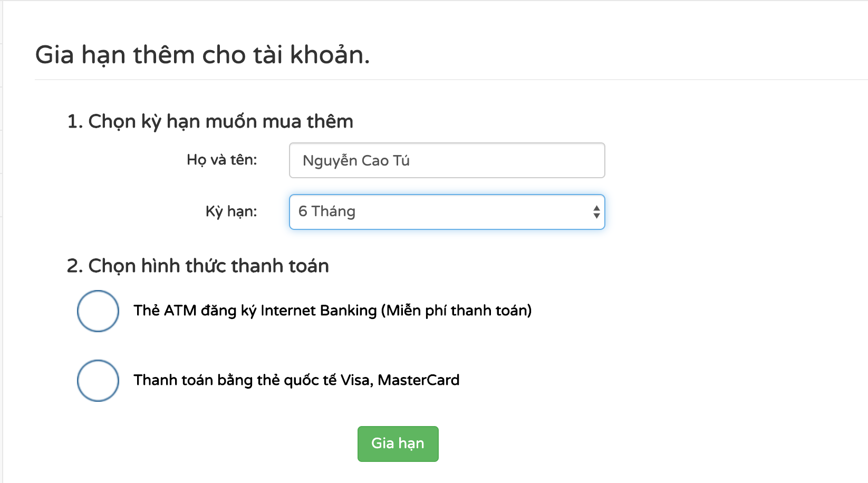Screen dimensions: 868x483
Task: Open the 'Kỳ hạn' dropdown showing 6 Tháng
Action: [446, 212]
